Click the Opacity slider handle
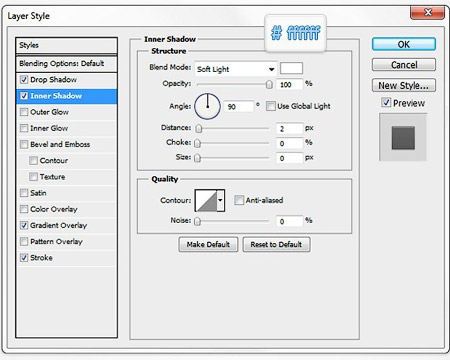 point(269,85)
